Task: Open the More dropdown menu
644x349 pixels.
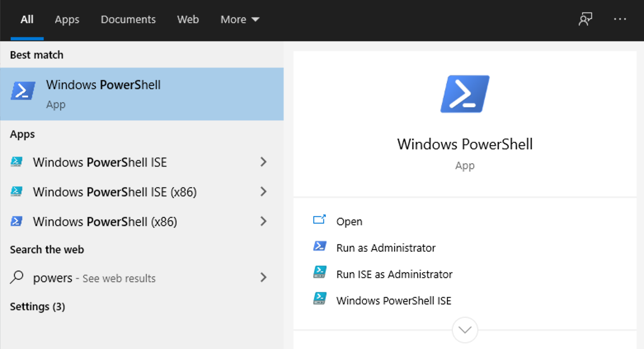Action: point(240,19)
